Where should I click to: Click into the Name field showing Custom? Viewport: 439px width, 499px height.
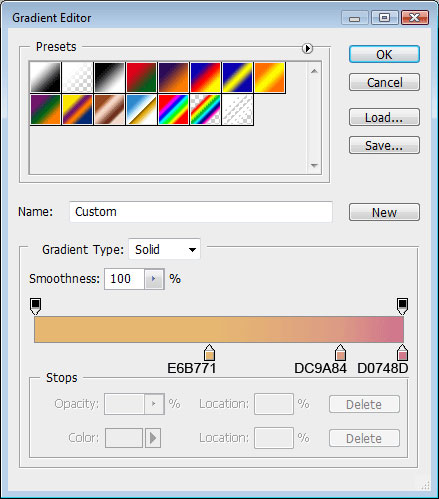201,212
